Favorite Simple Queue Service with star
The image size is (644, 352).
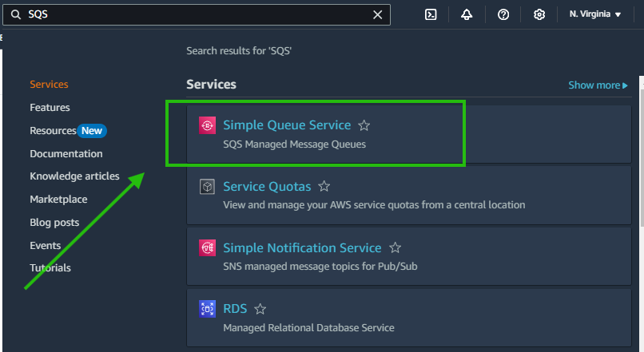pos(364,125)
